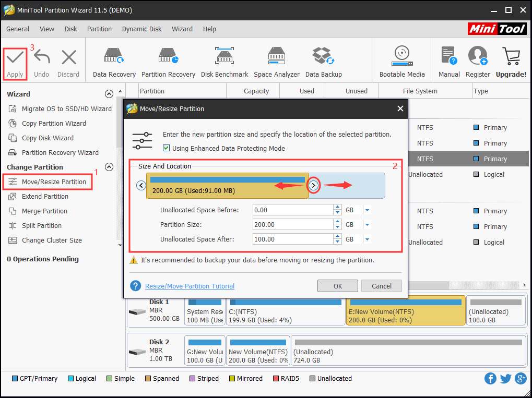The width and height of the screenshot is (532, 398).
Task: Start Copy Disk Wizard
Action: [x=41, y=138]
